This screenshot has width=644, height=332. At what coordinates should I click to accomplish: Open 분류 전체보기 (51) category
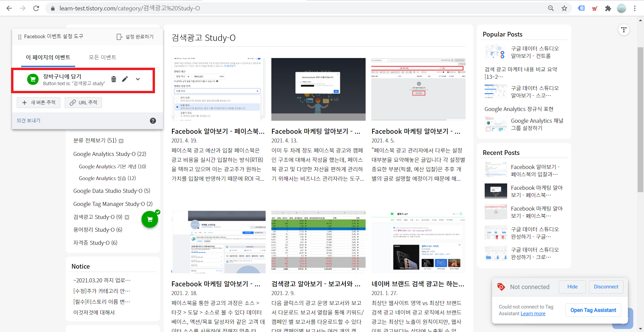point(95,141)
